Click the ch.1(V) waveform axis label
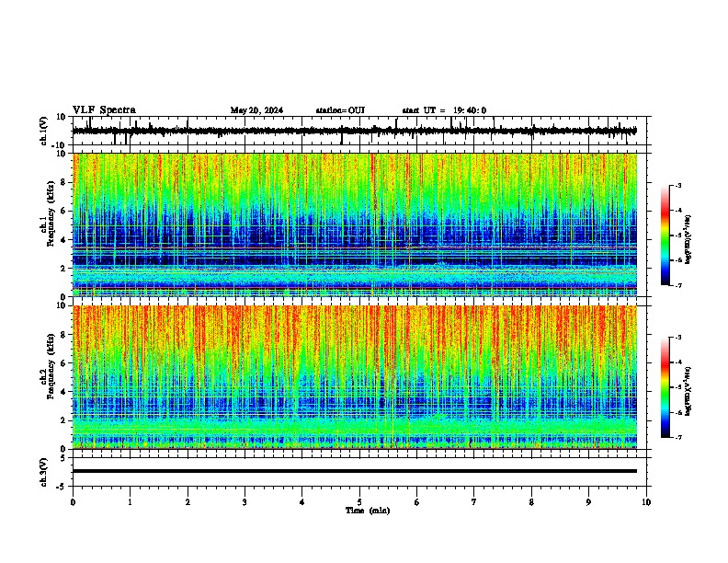Screen dimensions: 728x563 pyautogui.click(x=44, y=131)
